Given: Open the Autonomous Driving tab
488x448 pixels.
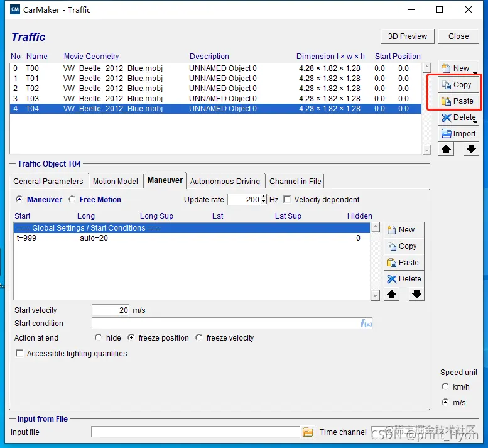Looking at the screenshot, I should [x=225, y=181].
